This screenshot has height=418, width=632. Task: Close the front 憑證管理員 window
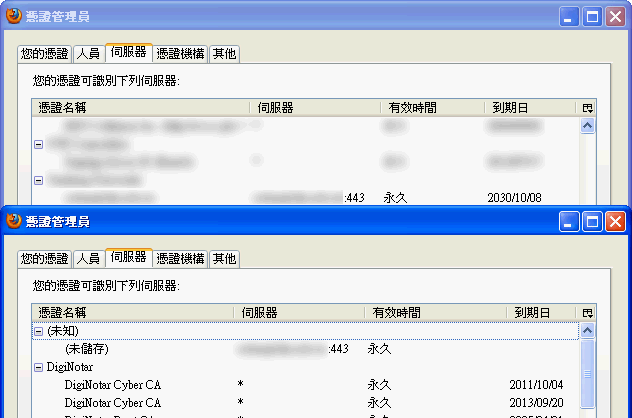click(615, 221)
